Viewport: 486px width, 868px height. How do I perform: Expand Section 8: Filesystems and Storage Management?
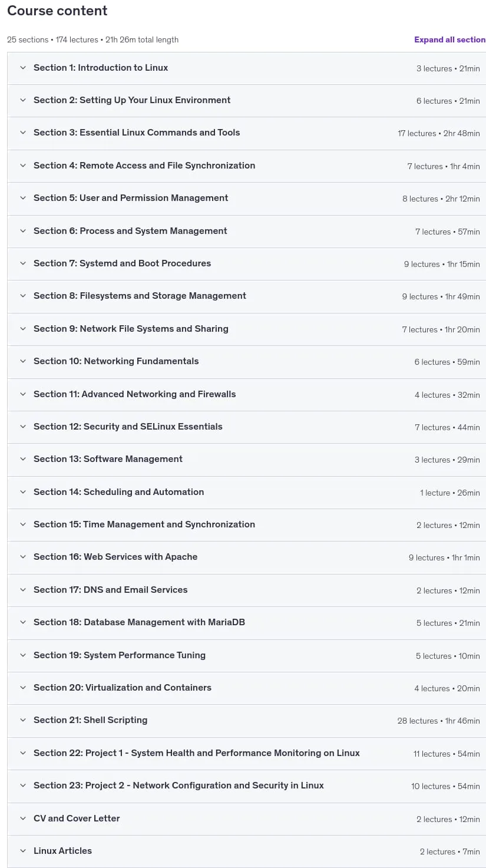pos(246,296)
